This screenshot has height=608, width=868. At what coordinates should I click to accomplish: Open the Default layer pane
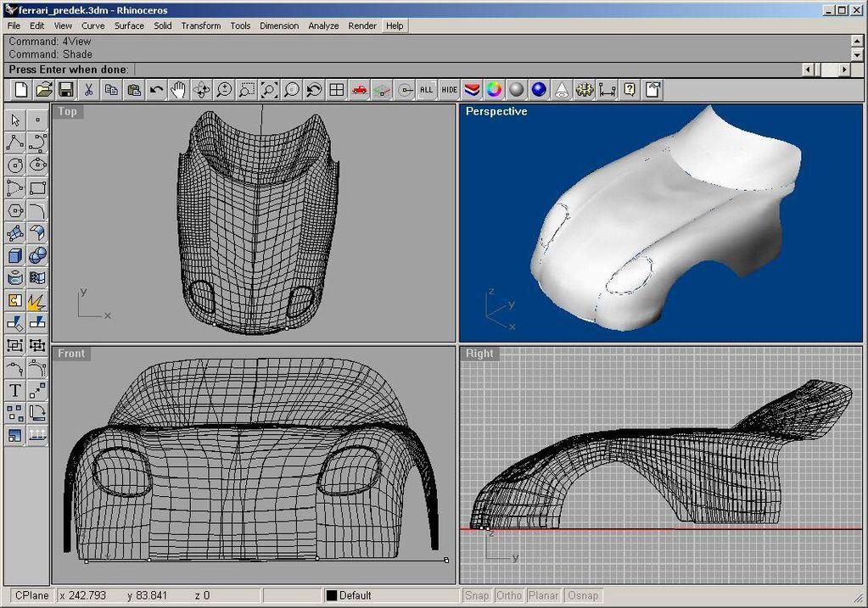click(391, 596)
